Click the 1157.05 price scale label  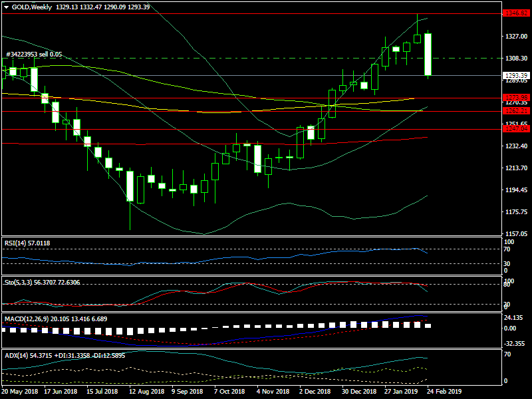coord(517,234)
